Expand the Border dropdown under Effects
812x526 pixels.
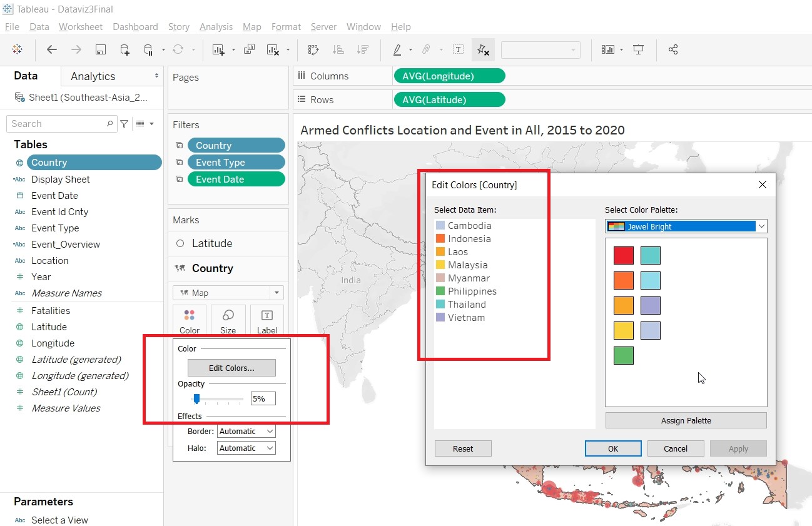click(x=246, y=432)
